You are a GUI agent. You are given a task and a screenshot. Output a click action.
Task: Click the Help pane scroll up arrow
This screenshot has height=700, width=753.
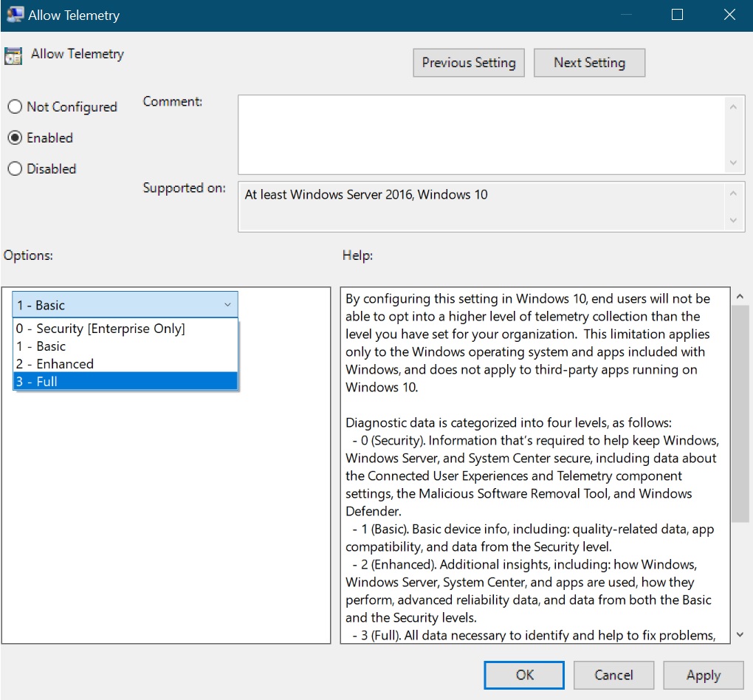740,297
